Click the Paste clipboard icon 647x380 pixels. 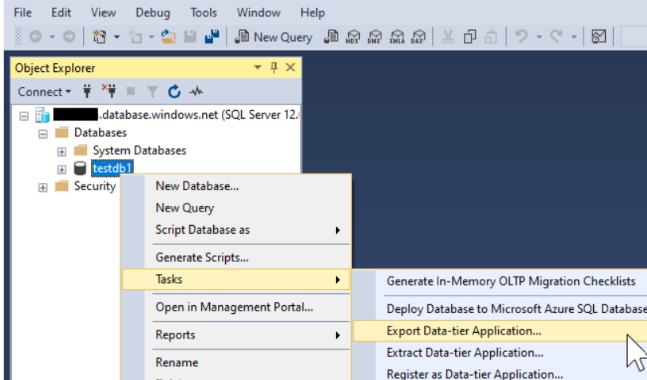(491, 37)
